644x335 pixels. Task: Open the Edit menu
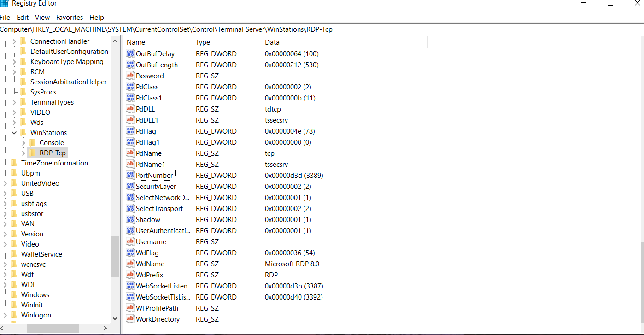pyautogui.click(x=23, y=18)
